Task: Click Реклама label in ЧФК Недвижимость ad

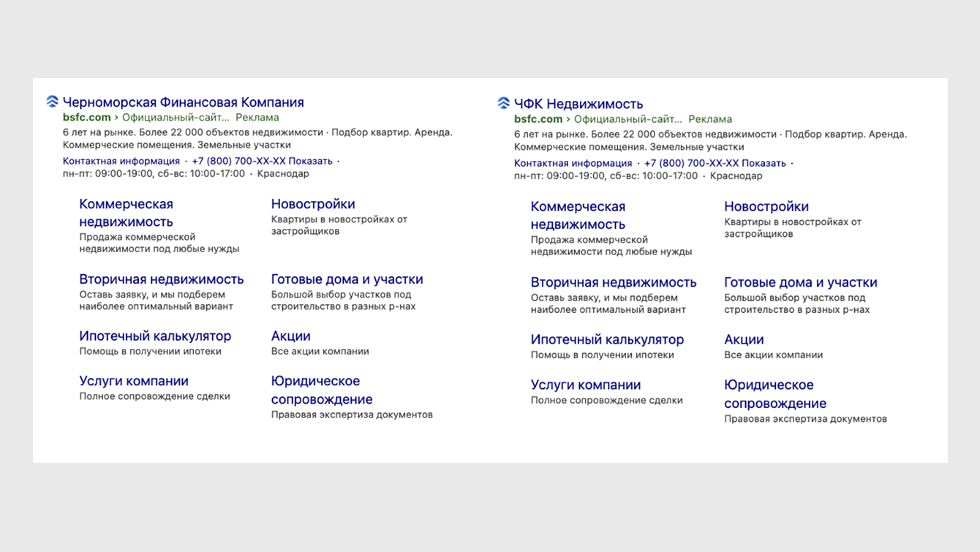Action: coord(710,119)
